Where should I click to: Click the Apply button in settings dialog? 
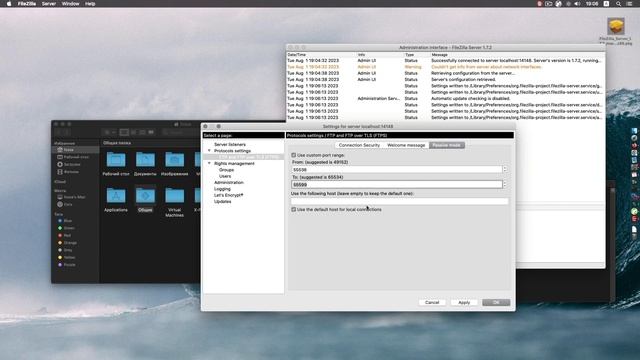(x=464, y=302)
